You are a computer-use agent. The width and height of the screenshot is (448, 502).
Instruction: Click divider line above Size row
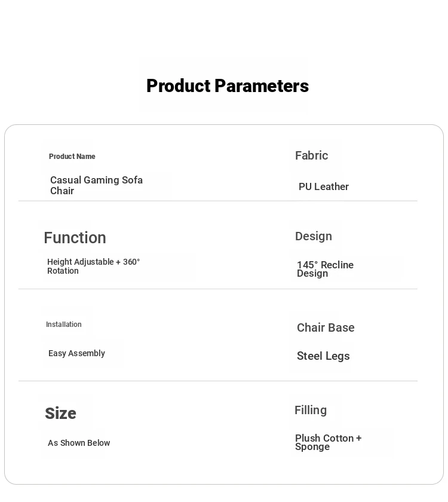click(x=218, y=381)
